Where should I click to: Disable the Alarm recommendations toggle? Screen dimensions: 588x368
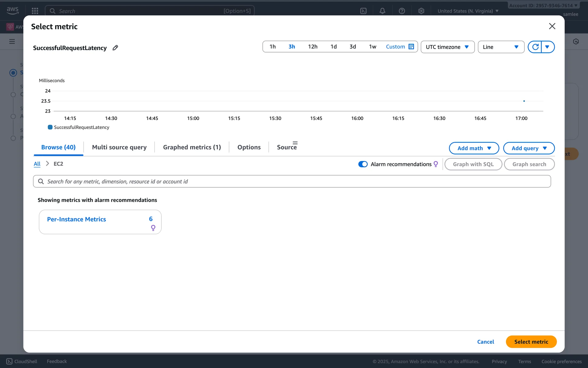363,164
